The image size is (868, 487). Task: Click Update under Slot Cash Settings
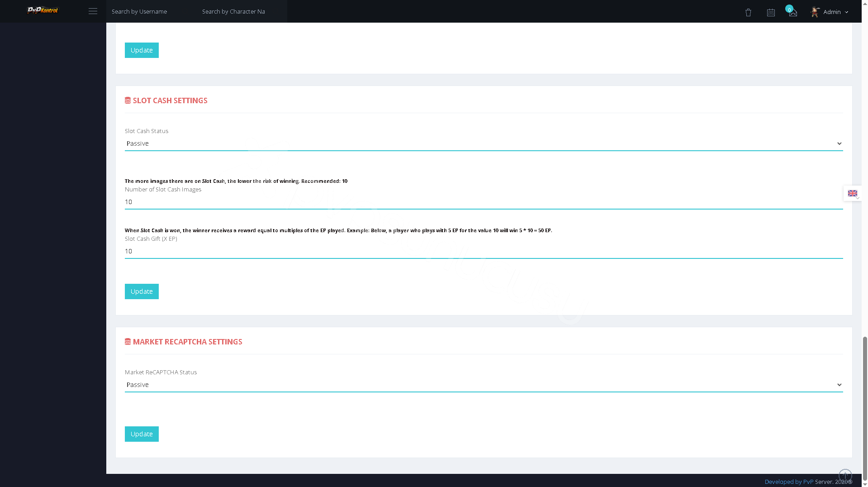click(x=142, y=291)
